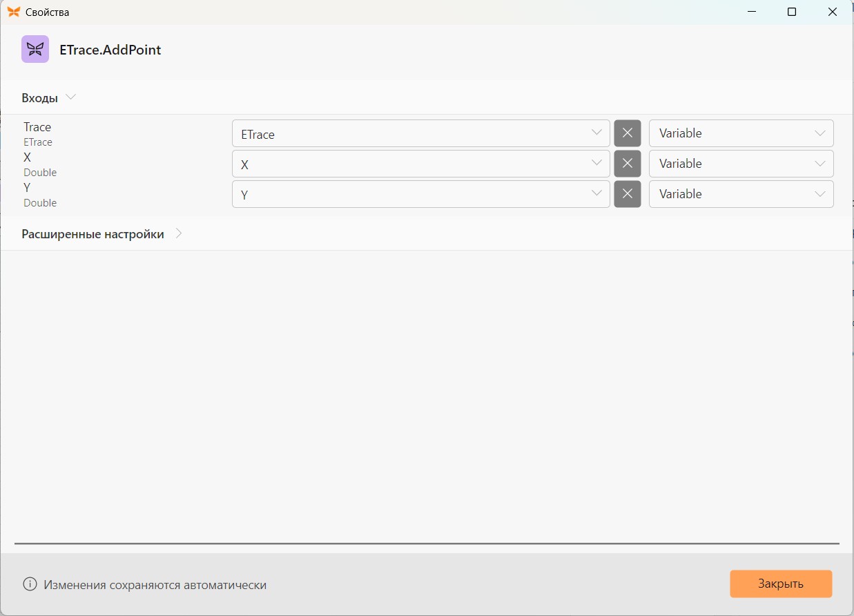Maximize the Свойства window
Viewport: 854px width, 616px height.
pos(792,12)
